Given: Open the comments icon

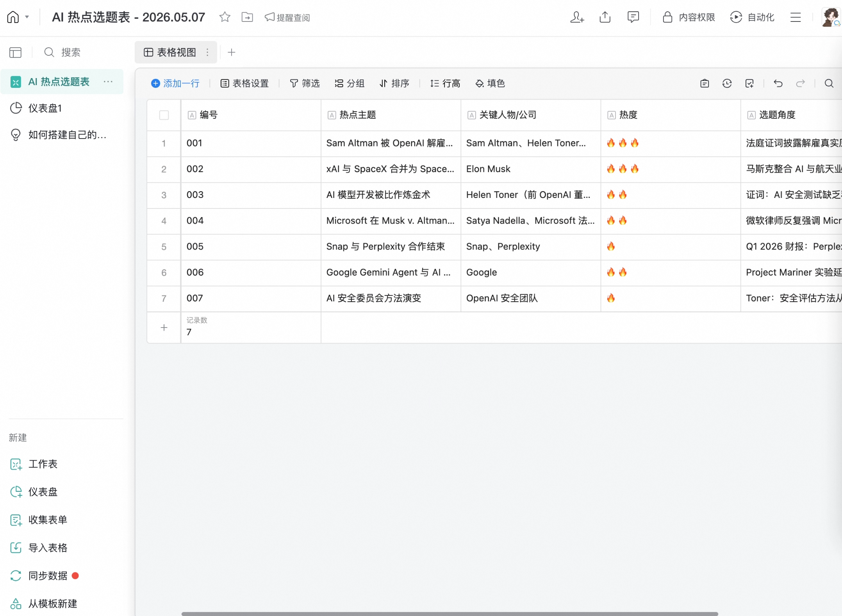Looking at the screenshot, I should point(633,17).
